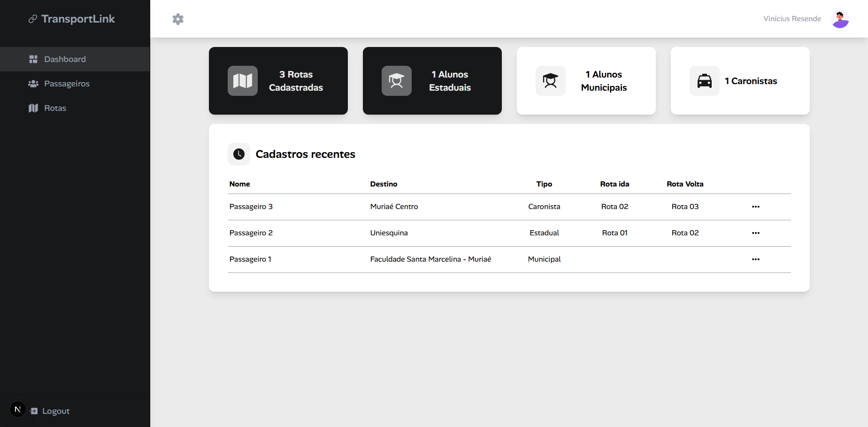Click the clock icon beside Cadastros recentes

coord(239,154)
